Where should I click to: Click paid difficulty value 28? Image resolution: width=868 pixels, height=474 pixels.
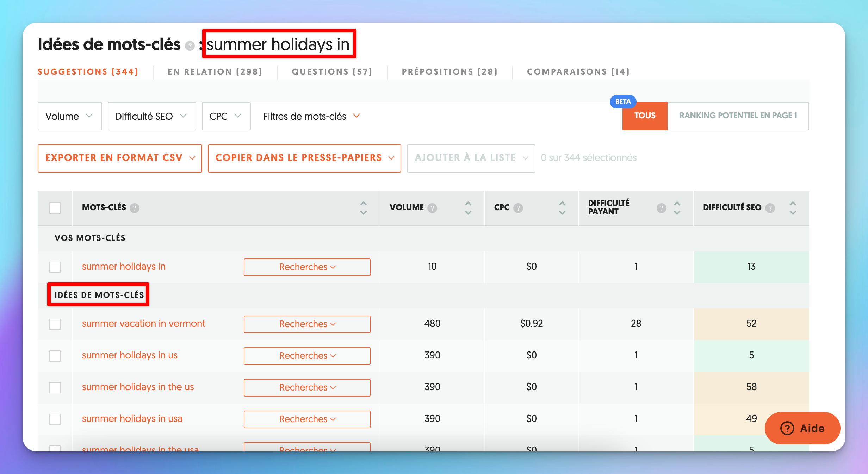click(x=636, y=324)
